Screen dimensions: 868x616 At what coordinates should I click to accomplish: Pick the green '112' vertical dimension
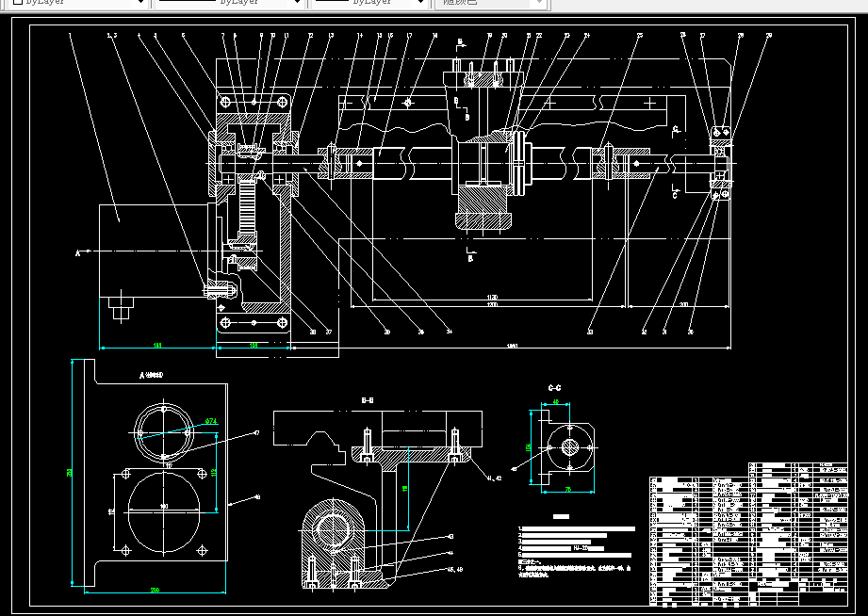point(214,472)
